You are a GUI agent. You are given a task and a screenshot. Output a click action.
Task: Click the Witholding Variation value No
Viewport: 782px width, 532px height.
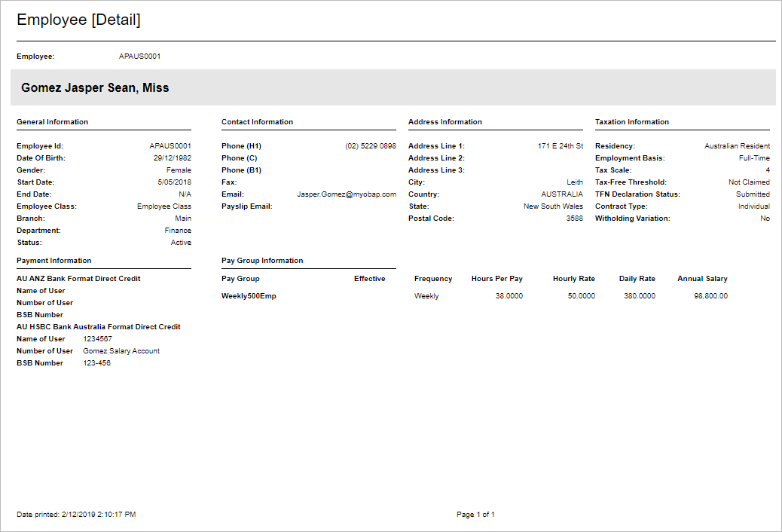pyautogui.click(x=765, y=218)
